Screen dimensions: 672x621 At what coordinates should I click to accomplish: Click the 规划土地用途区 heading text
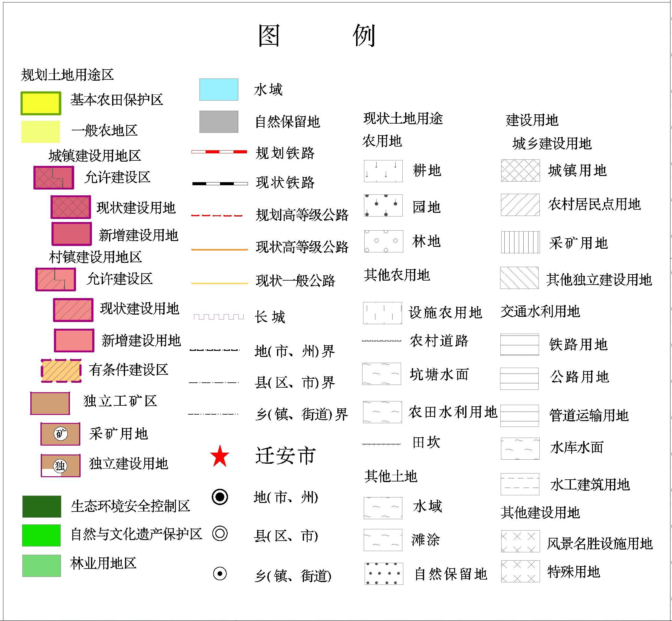tap(67, 75)
